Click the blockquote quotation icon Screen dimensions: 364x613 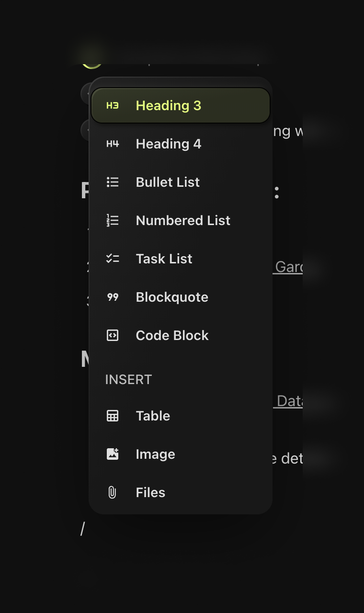(113, 297)
